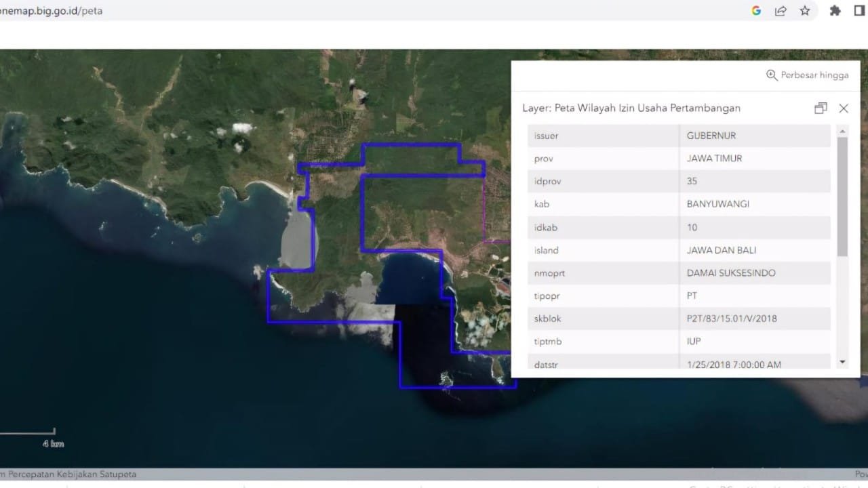Toggle the browser side panel icon

pyautogui.click(x=859, y=11)
